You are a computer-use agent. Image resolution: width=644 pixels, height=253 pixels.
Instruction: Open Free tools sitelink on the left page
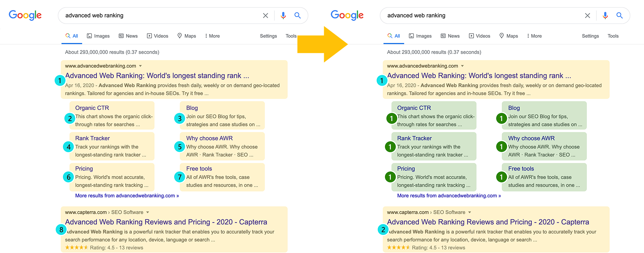coord(199,168)
